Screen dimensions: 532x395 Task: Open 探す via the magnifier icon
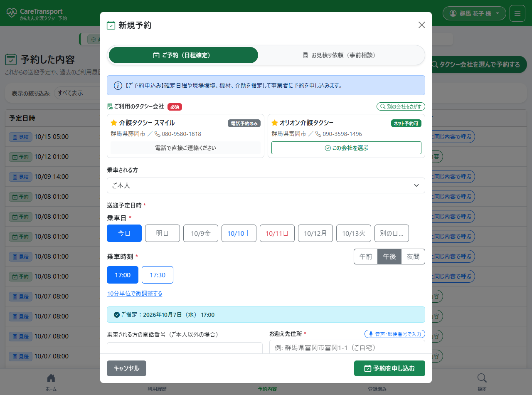click(x=482, y=378)
